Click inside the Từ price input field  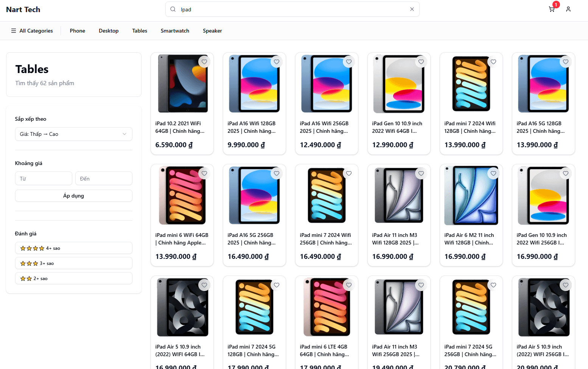point(43,178)
